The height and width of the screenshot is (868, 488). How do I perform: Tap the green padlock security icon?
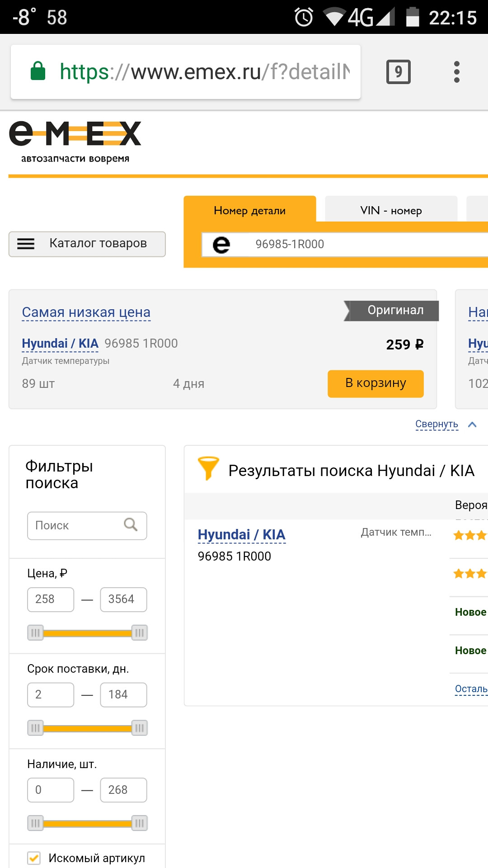[x=38, y=71]
